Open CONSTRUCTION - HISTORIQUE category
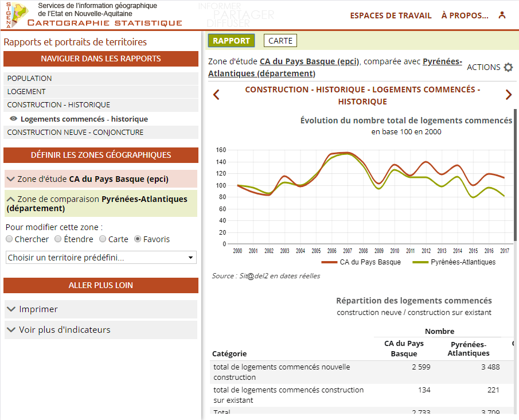519x420 pixels. (101, 105)
